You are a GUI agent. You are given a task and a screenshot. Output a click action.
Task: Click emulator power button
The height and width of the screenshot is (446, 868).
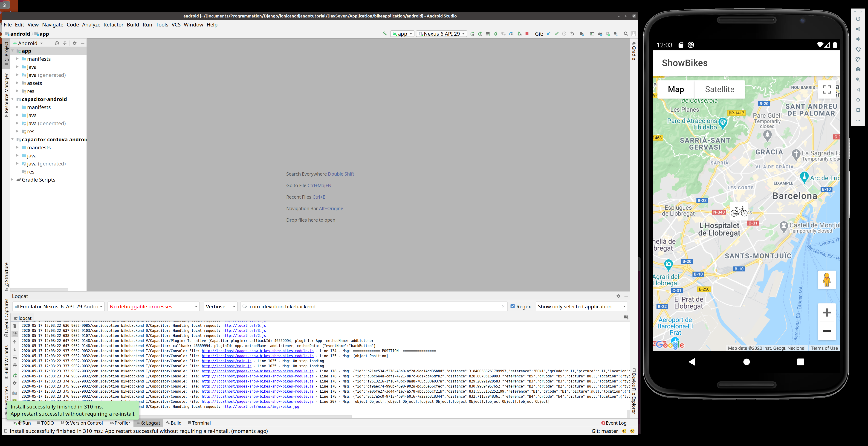[x=858, y=19]
